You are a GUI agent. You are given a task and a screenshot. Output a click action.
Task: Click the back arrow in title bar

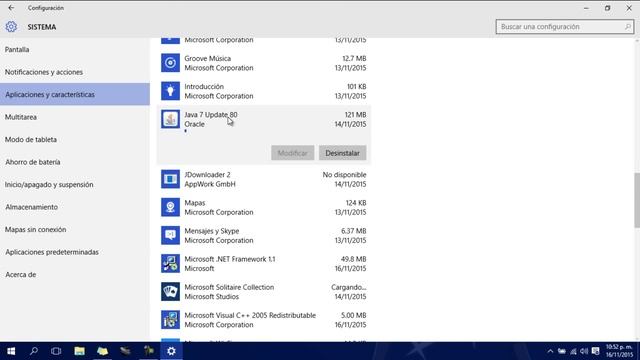click(11, 8)
